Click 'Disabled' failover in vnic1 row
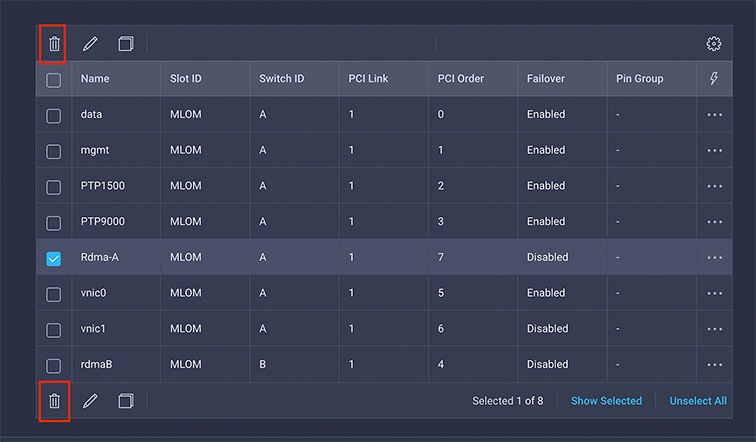The image size is (756, 442). 547,328
